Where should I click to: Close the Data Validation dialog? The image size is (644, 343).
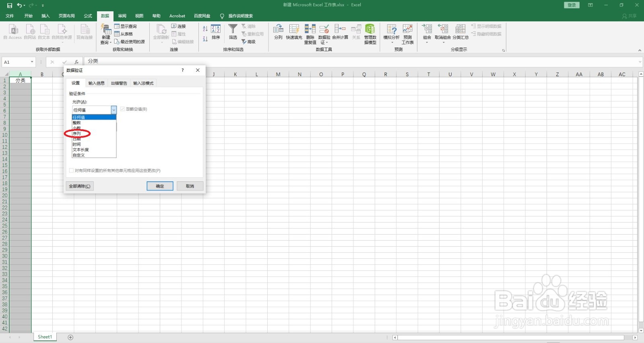tap(198, 70)
